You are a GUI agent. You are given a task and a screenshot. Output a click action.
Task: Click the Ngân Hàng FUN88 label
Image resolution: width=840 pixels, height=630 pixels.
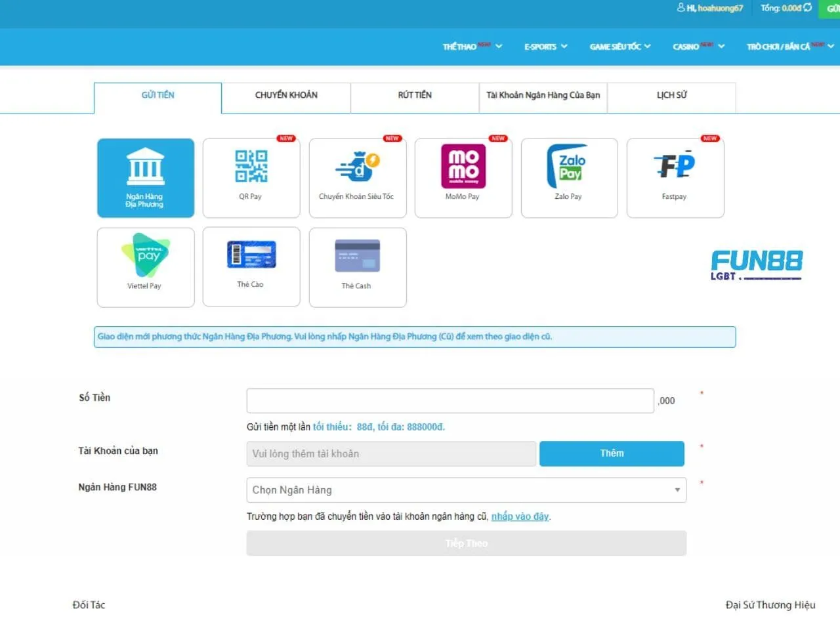117,487
